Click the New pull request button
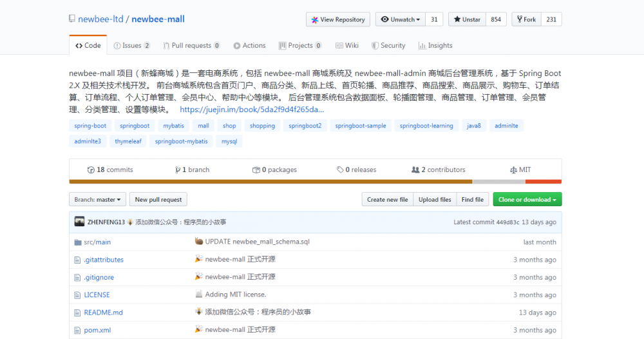 tap(158, 199)
